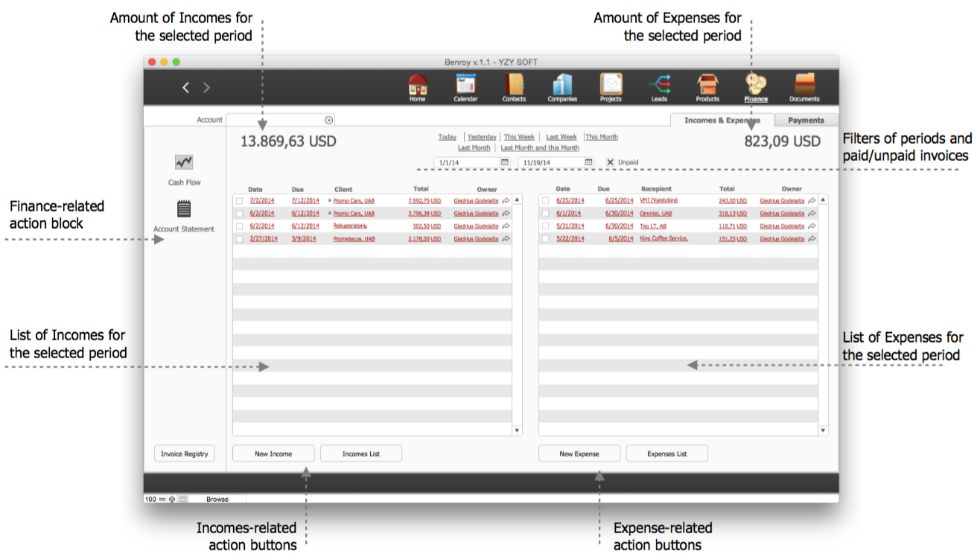Open the Home module icon
The height and width of the screenshot is (560, 980).
pos(418,85)
